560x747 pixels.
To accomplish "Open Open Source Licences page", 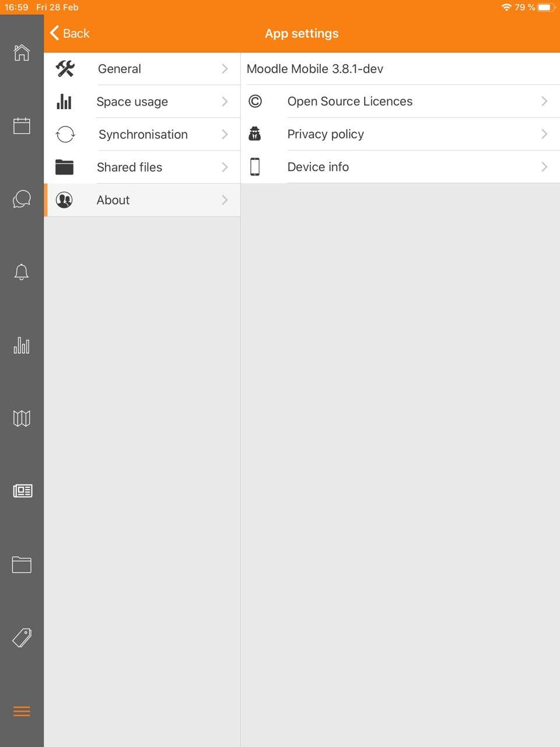I will (400, 102).
